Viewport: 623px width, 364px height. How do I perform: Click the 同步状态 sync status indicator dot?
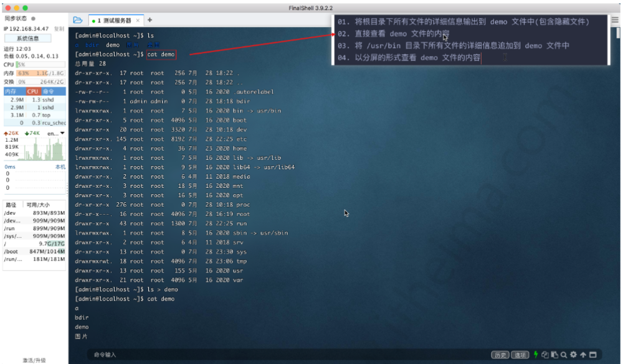point(34,18)
